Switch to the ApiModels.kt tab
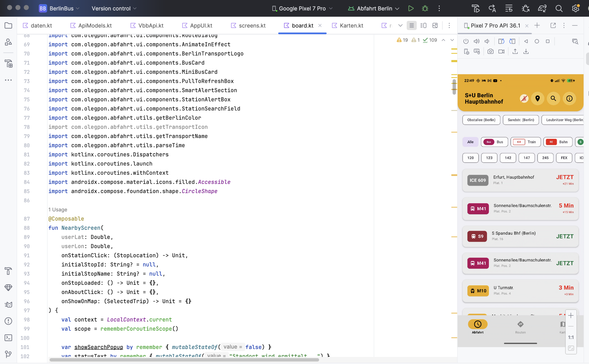The height and width of the screenshot is (364, 589). click(91, 26)
